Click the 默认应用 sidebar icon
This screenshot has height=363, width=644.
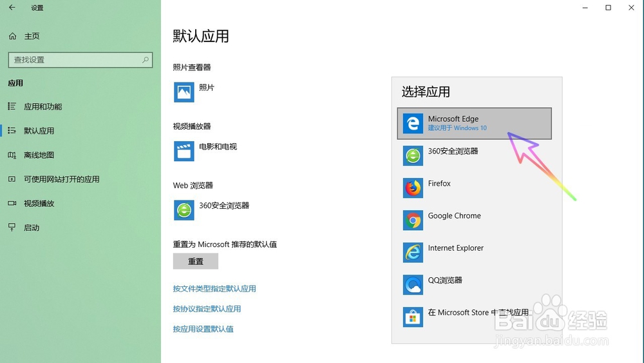click(12, 131)
